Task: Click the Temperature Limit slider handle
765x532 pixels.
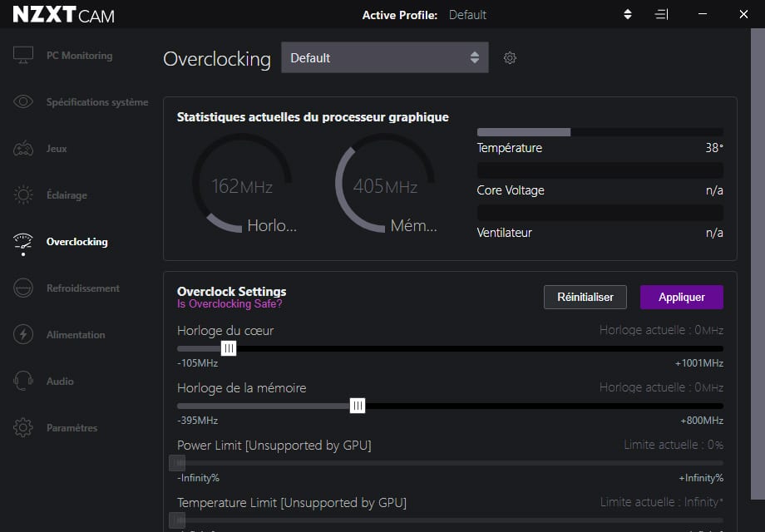Action: pyautogui.click(x=177, y=520)
